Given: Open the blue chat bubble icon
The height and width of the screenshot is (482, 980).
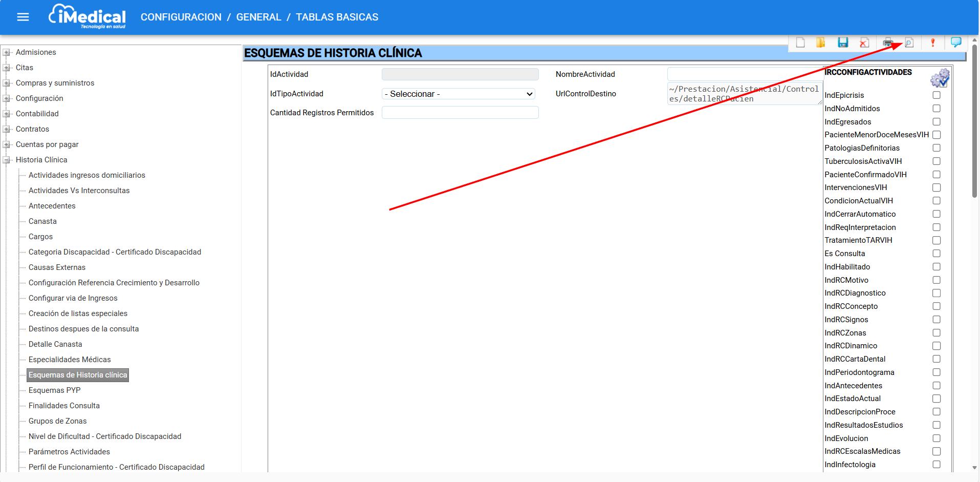Looking at the screenshot, I should (x=955, y=42).
